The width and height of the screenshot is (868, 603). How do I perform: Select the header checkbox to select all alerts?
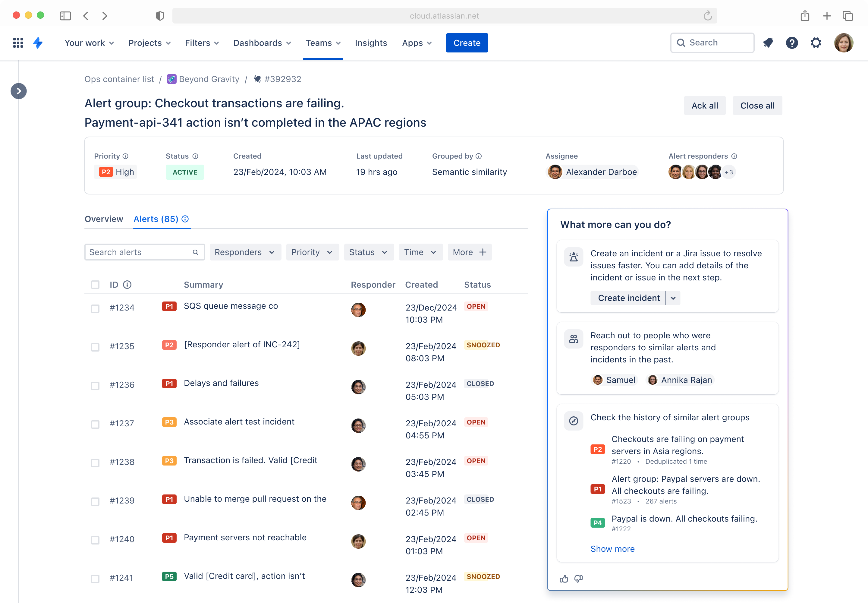(95, 285)
